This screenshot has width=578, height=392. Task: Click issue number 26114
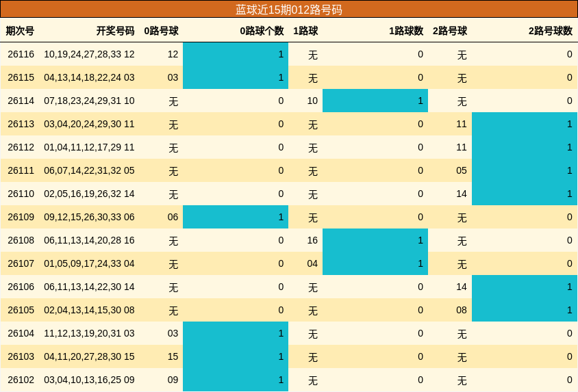pyautogui.click(x=21, y=101)
